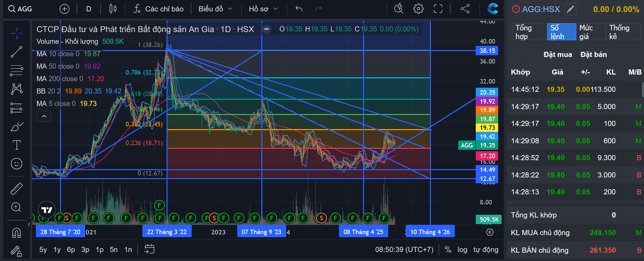This screenshot has height=261, width=644.
Task: Select the MA 10 close indicator legend
Action: (x=68, y=54)
